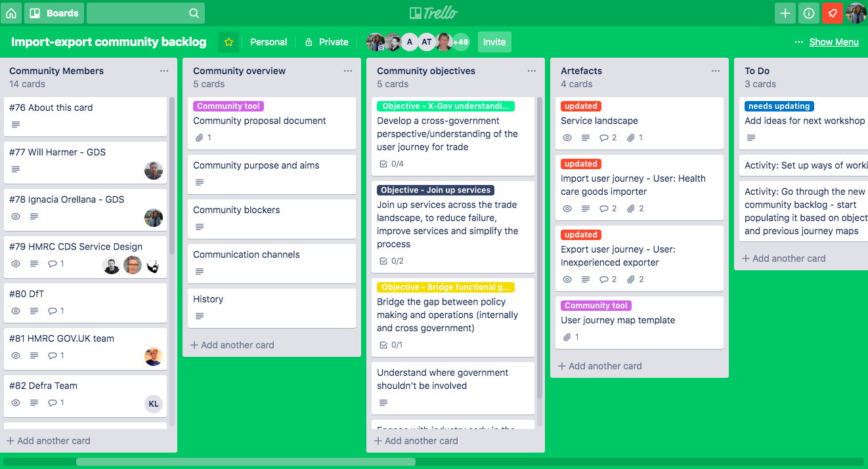This screenshot has width=868, height=469.
Task: Click the home icon in the top-left
Action: tap(11, 13)
